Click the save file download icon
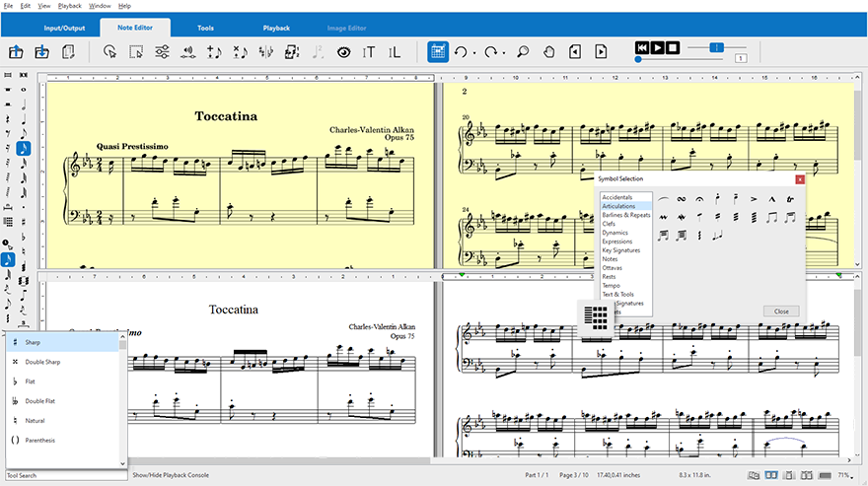This screenshot has width=868, height=486. pos(41,52)
